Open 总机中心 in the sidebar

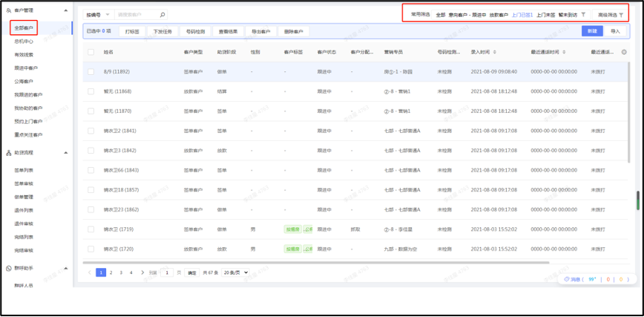pos(24,42)
